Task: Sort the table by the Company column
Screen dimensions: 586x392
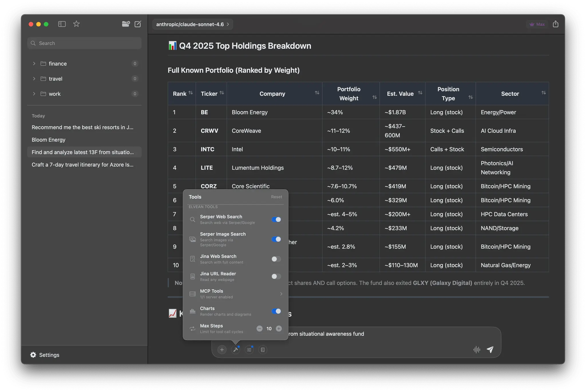Action: pos(317,93)
